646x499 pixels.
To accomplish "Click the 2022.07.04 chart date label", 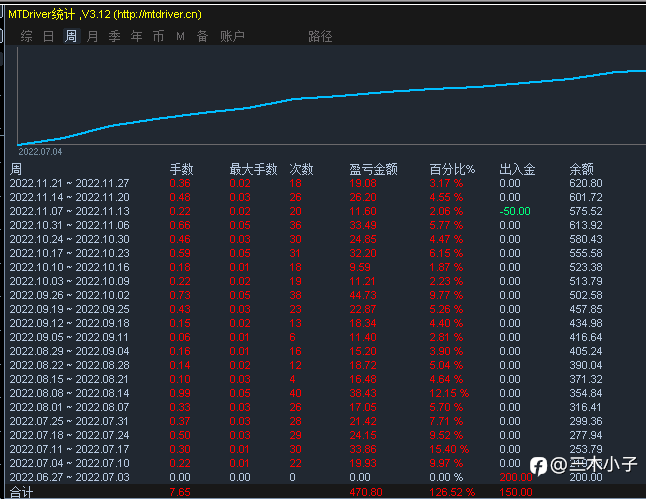I will [x=40, y=152].
